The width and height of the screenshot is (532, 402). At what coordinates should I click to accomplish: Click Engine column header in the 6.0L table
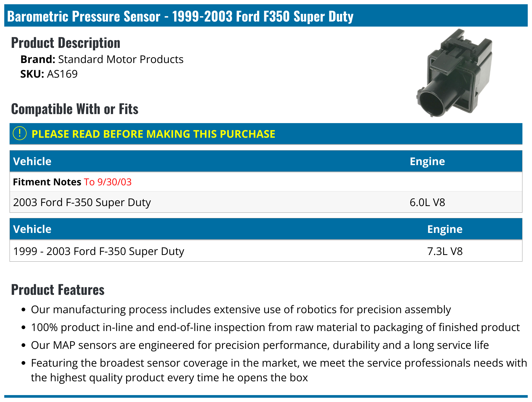click(x=427, y=161)
